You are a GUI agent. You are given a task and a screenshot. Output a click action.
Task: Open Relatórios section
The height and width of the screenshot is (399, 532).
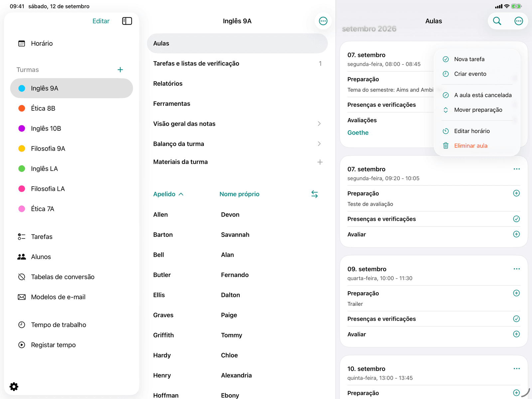coord(237,83)
